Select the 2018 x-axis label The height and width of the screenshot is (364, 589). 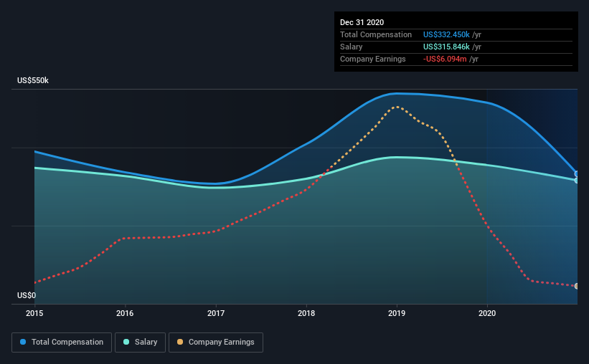[x=306, y=313]
